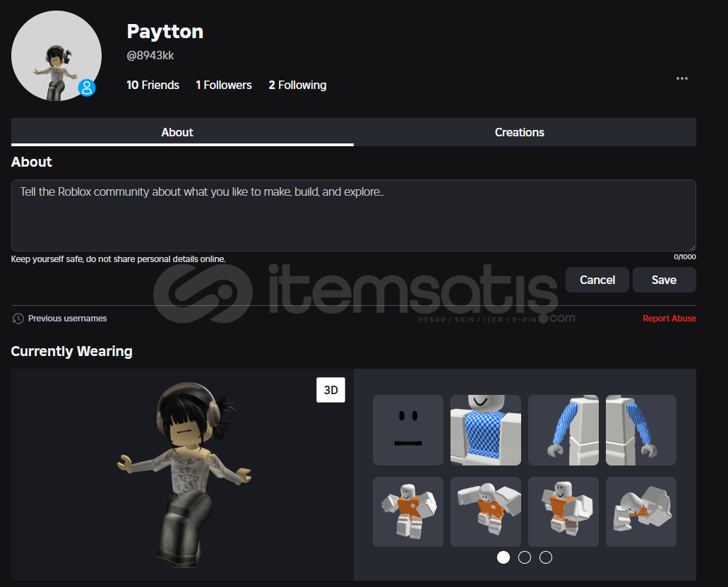This screenshot has width=728, height=587.
Task: Go to the third page of worn items
Action: coord(546,557)
